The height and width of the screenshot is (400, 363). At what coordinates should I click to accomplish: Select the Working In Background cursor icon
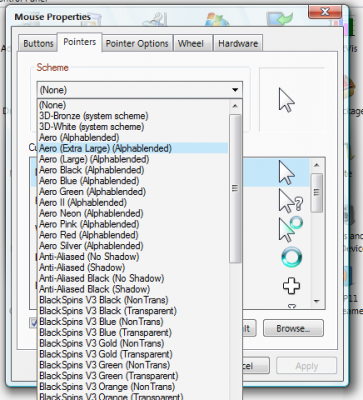pos(290,229)
